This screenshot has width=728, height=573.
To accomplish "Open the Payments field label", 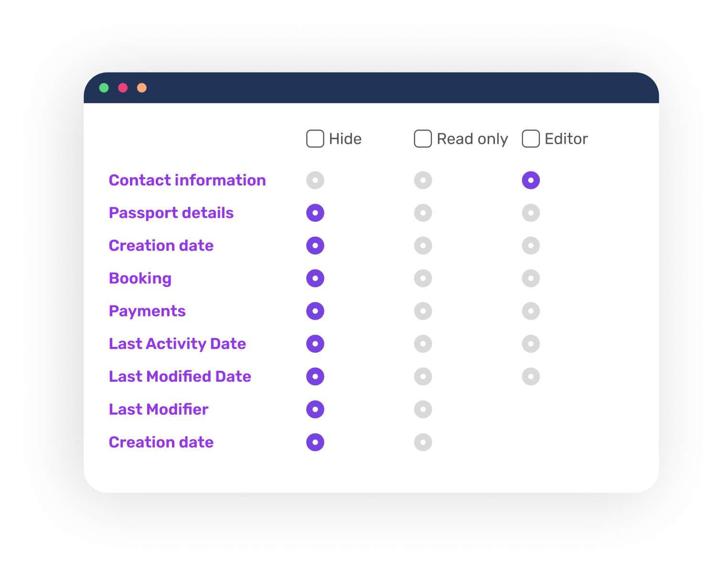I will tap(147, 311).
